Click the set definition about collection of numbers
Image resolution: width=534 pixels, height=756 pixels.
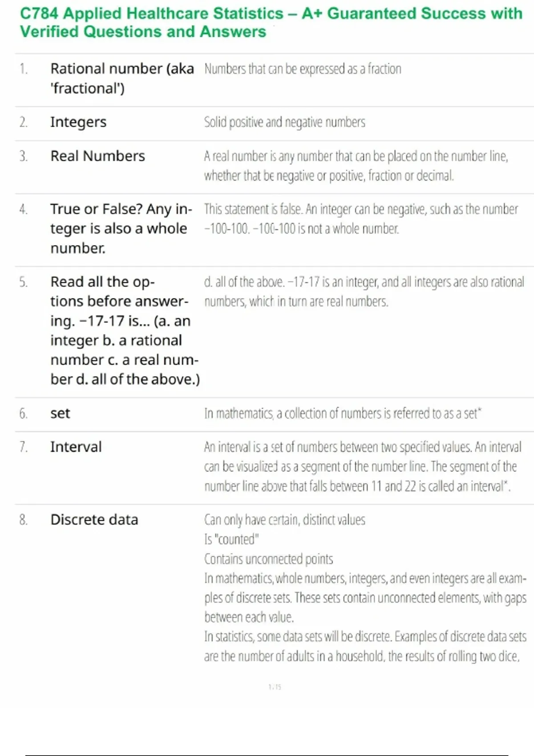pyautogui.click(x=343, y=413)
